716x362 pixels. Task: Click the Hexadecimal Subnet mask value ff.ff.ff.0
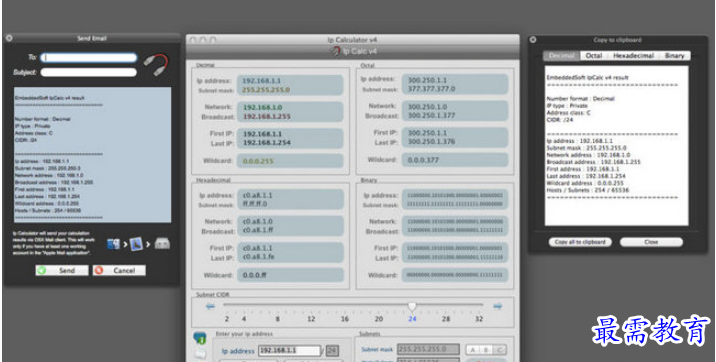coord(255,204)
